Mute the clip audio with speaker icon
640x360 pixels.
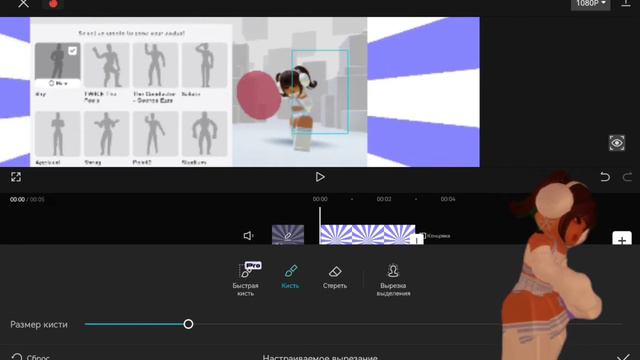tap(248, 236)
